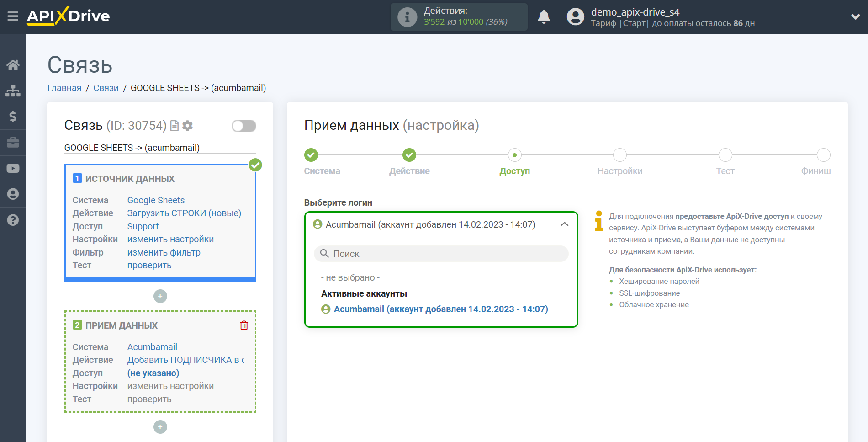Image resolution: width=868 pixels, height=442 pixels.
Task: Go to Home in sidebar
Action: 13,65
